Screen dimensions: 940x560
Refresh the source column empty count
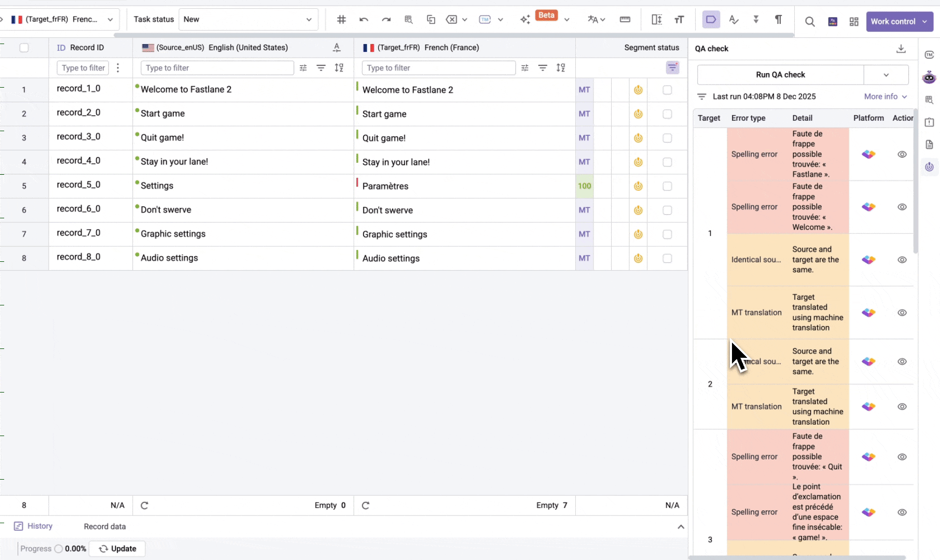pyautogui.click(x=145, y=506)
